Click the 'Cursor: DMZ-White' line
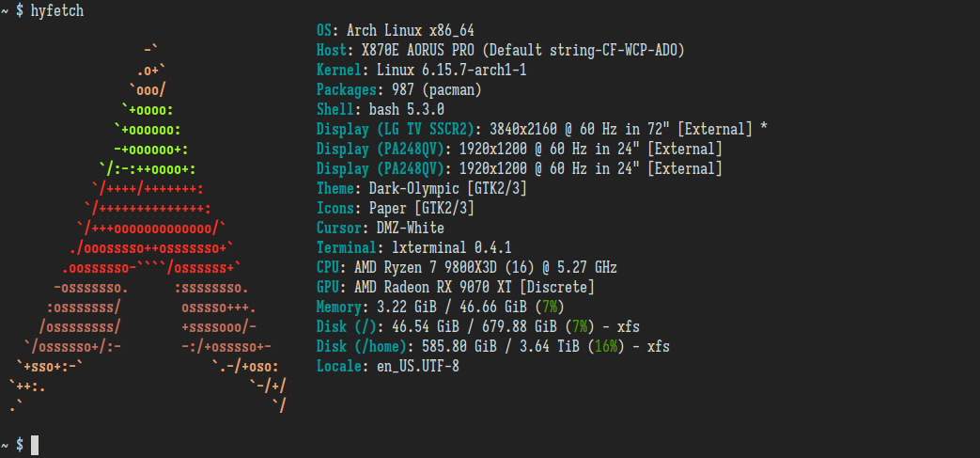The image size is (980, 458). click(x=380, y=228)
